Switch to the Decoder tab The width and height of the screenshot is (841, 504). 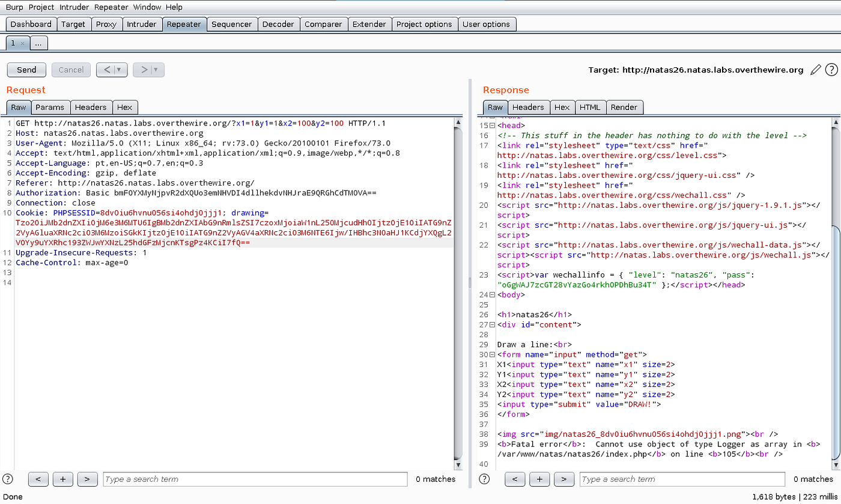point(278,24)
